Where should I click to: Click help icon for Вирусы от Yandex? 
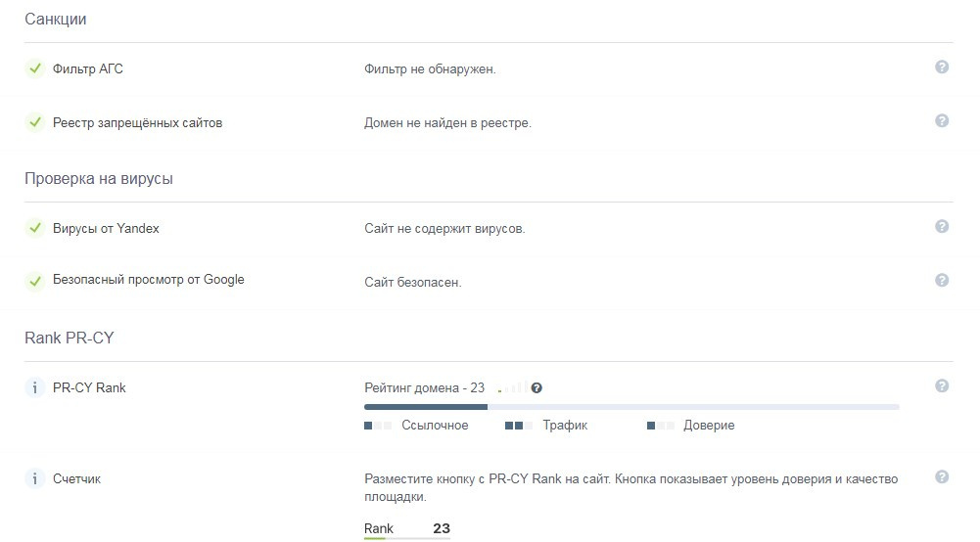[942, 227]
